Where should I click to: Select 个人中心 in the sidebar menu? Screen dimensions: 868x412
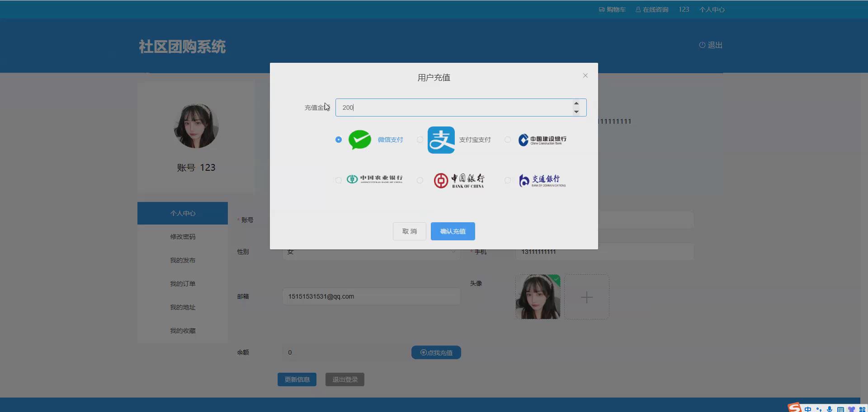pos(183,213)
